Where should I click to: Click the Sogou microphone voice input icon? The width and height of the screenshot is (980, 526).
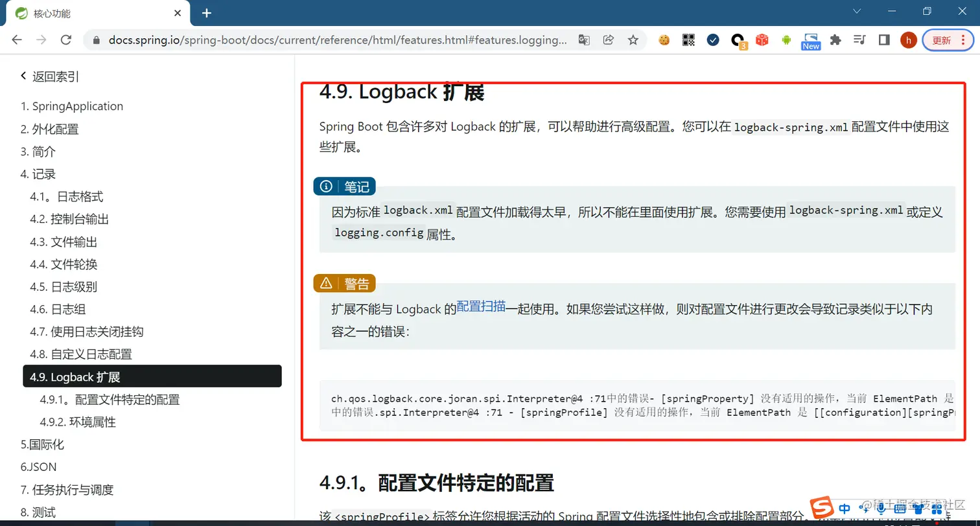tap(880, 509)
